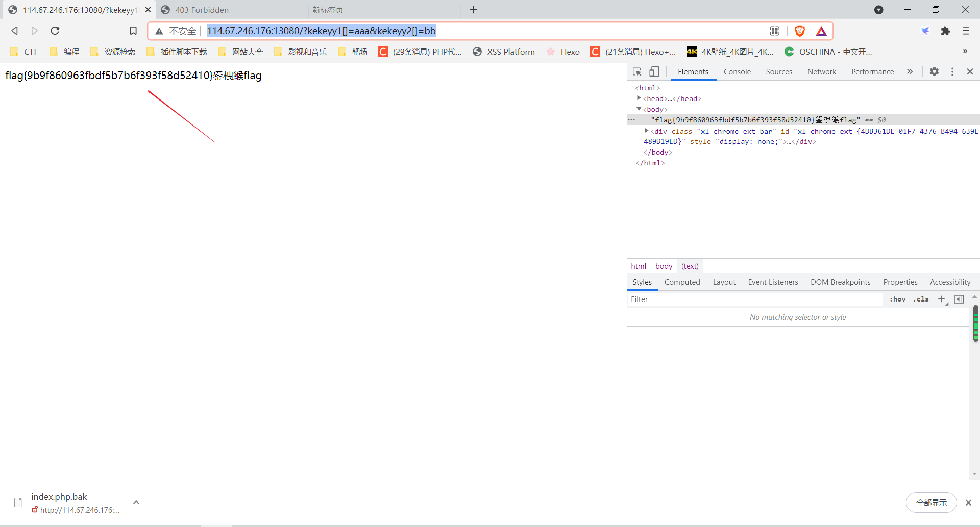Switch to the Elements tab
980x527 pixels.
pyautogui.click(x=693, y=72)
